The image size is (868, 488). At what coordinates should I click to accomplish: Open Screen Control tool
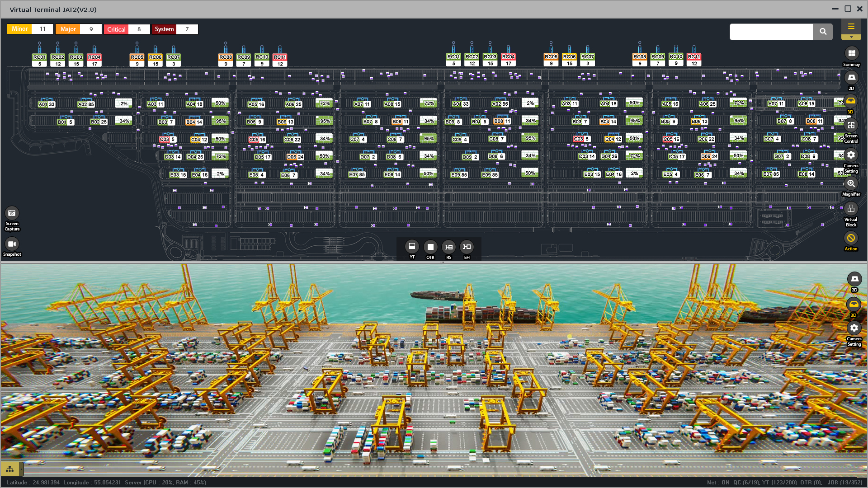851,125
